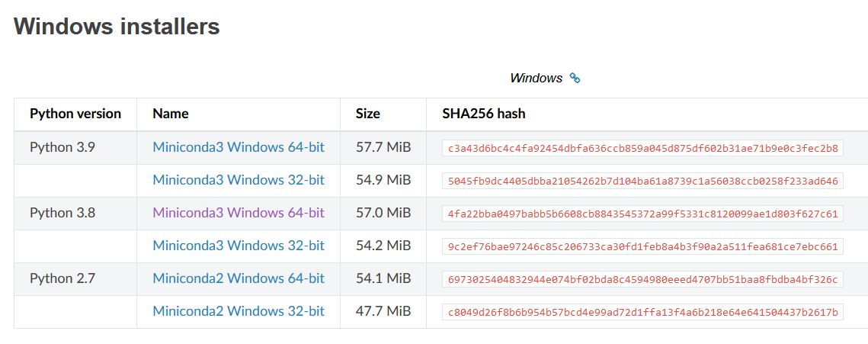Click the Windows table caption text
Image resolution: width=868 pixels, height=344 pixels.
536,78
